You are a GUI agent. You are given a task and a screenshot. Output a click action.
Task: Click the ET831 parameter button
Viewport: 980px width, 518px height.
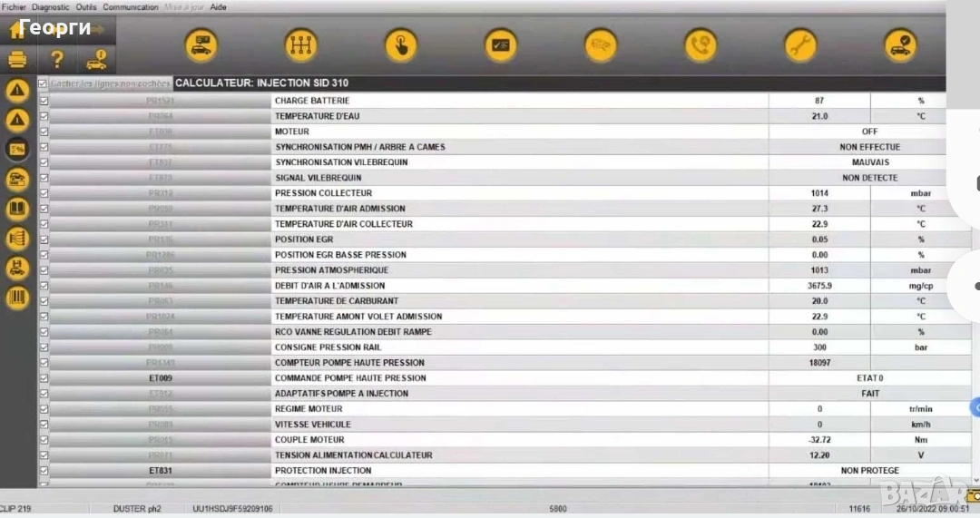point(161,471)
